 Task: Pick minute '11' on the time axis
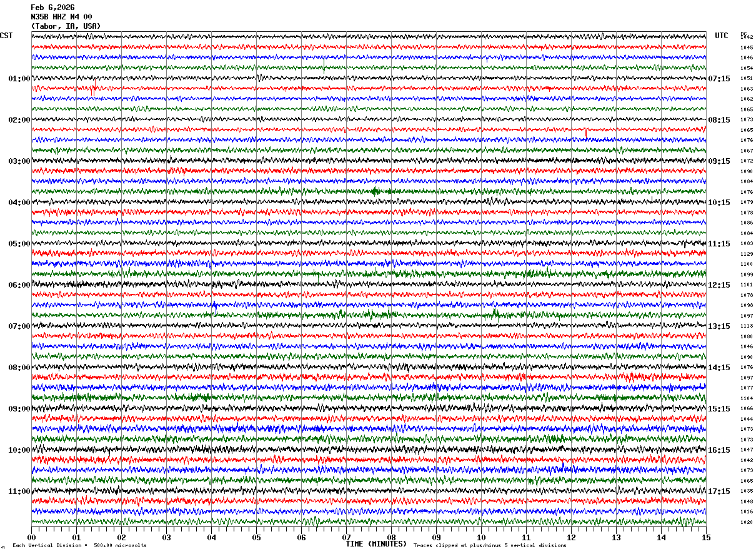[526, 537]
